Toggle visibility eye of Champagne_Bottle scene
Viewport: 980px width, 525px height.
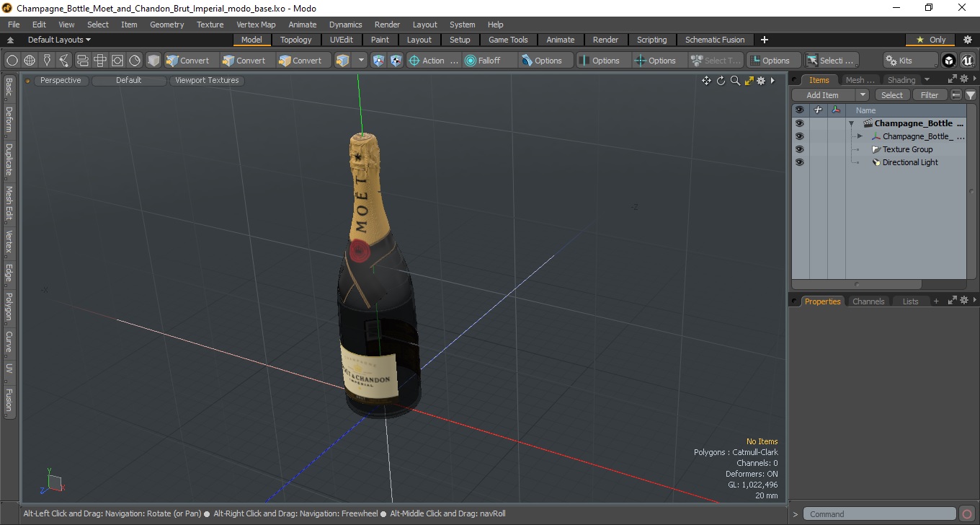(x=799, y=123)
